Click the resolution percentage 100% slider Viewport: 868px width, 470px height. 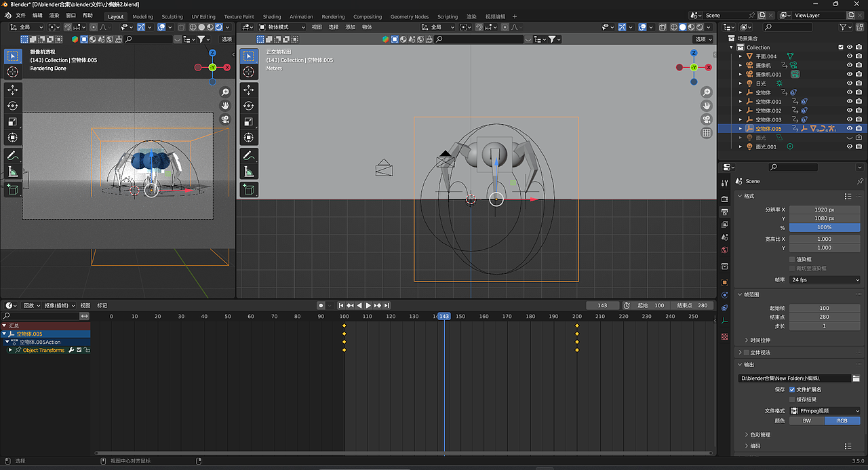pos(825,227)
